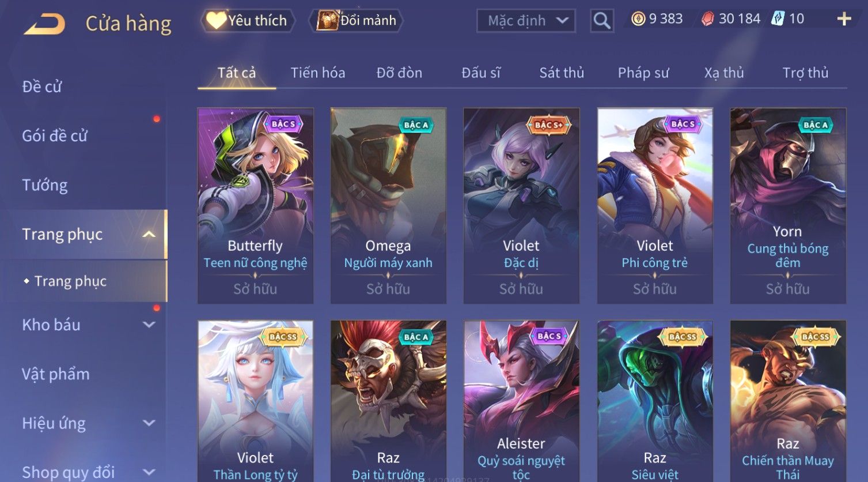Collapse the Trang phục sidebar section
Image resolution: width=868 pixels, height=482 pixels.
click(x=149, y=234)
